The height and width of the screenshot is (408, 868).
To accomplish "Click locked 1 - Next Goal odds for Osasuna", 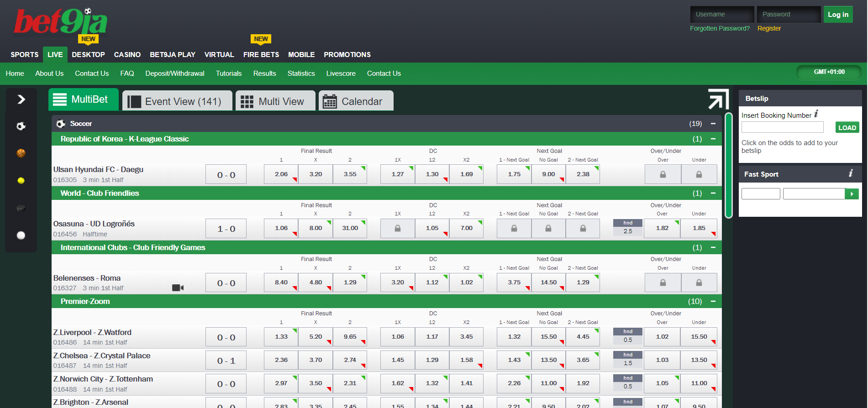I will coord(514,228).
